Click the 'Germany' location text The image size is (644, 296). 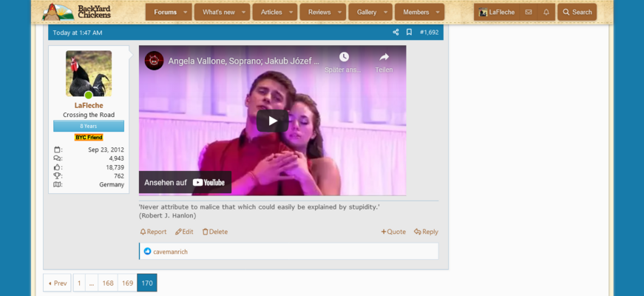tap(112, 184)
